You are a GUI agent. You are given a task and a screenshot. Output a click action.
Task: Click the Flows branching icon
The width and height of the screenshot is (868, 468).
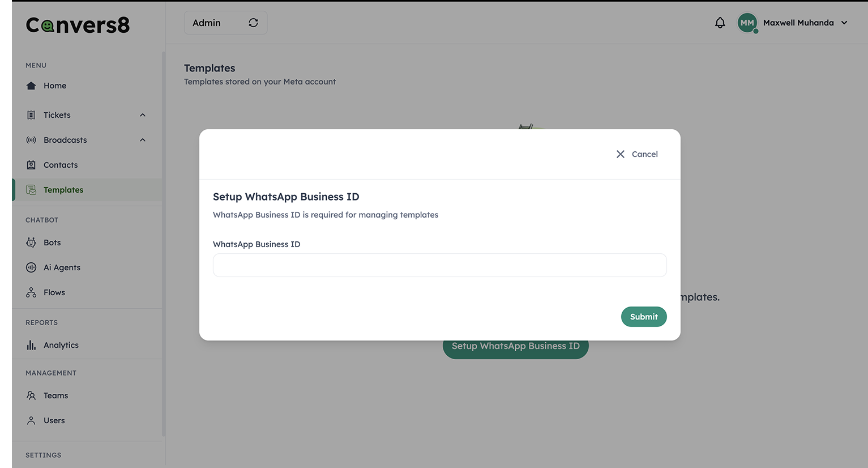31,292
